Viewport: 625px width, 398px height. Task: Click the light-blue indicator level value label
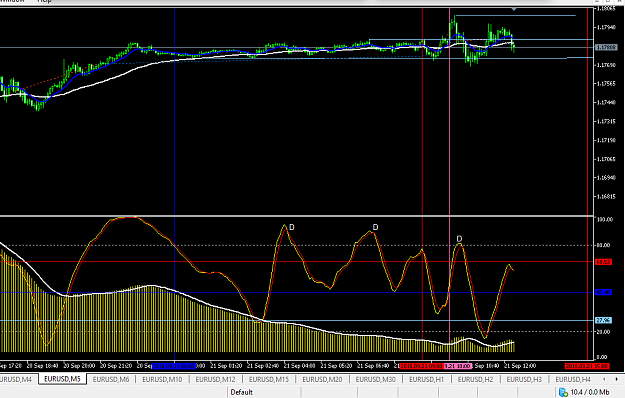click(603, 320)
